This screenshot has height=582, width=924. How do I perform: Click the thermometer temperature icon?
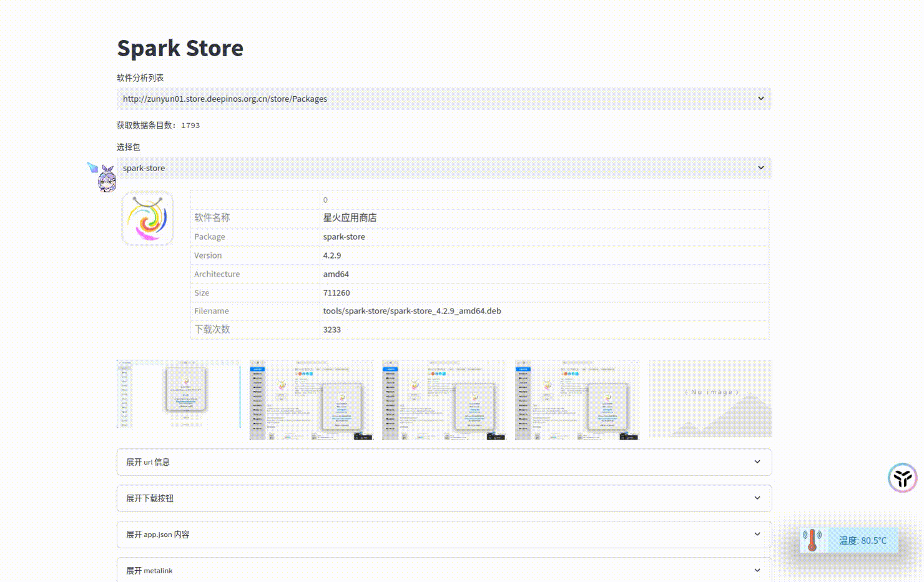(x=812, y=540)
